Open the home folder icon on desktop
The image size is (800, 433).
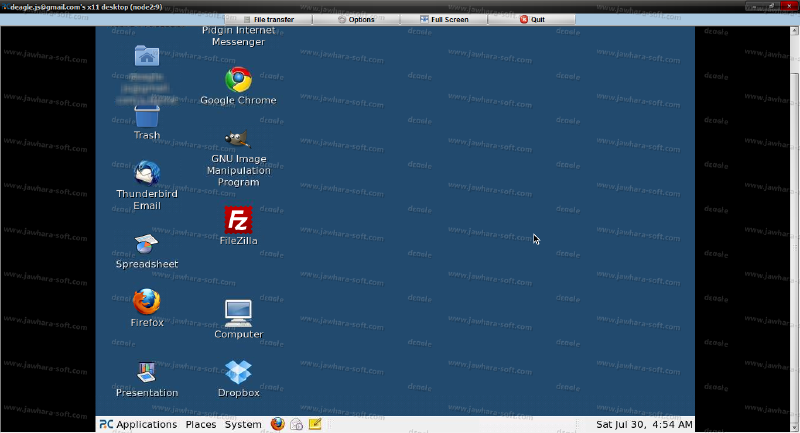click(x=147, y=55)
